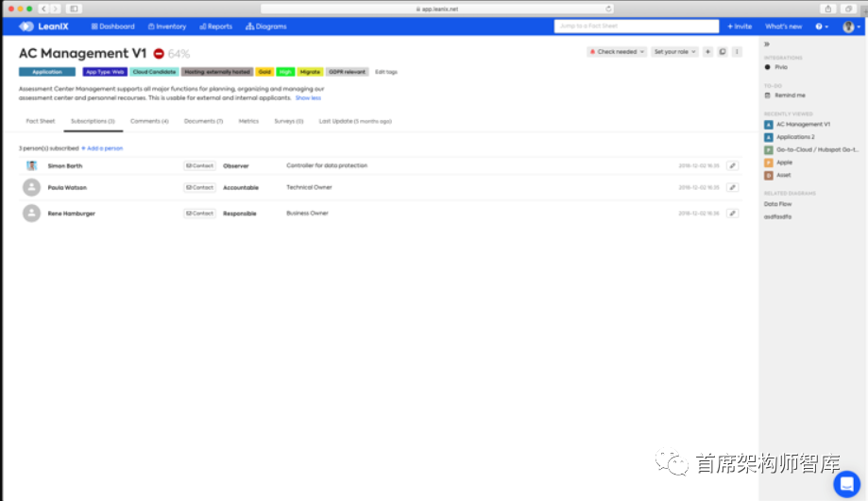
Task: Open recently viewed AC Management V1
Action: point(798,125)
